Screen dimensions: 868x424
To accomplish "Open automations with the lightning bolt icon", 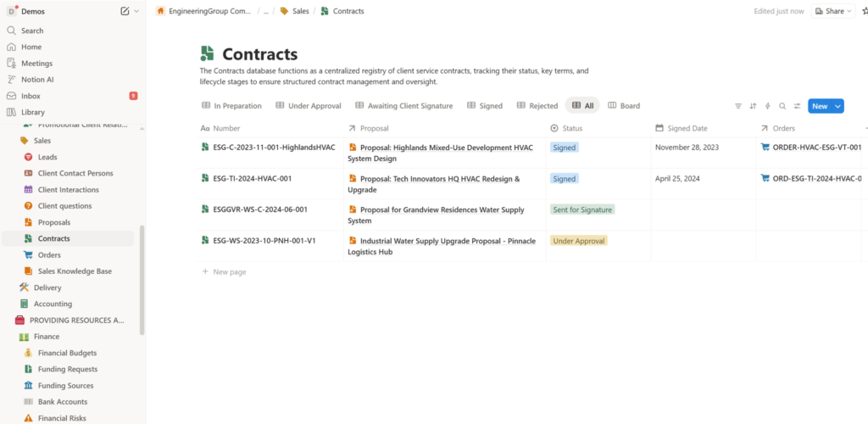I will [x=767, y=106].
